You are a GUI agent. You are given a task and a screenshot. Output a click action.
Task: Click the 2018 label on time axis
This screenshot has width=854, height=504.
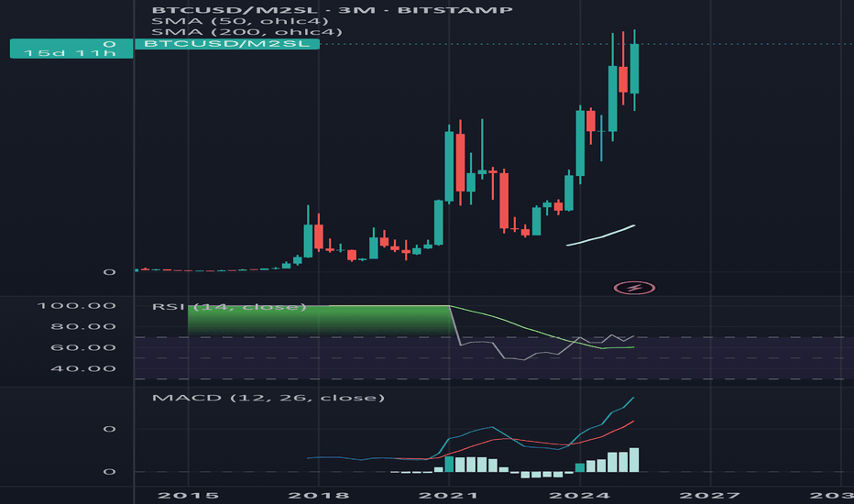pos(319,495)
